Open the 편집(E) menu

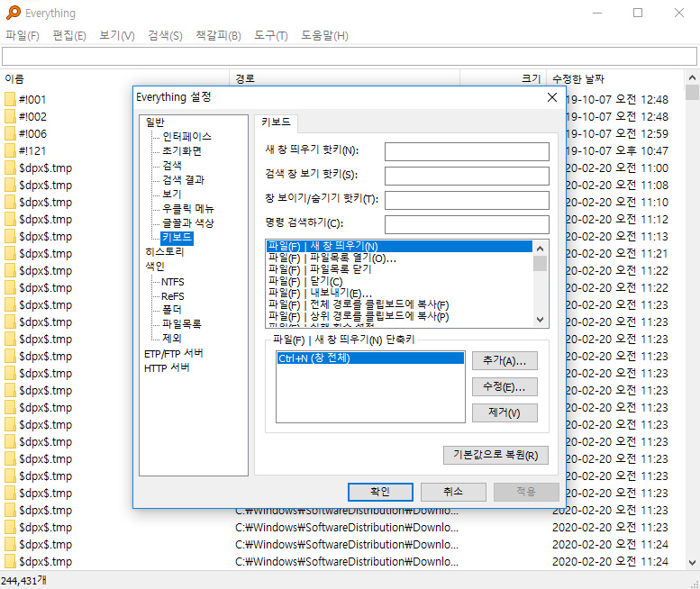pyautogui.click(x=69, y=36)
